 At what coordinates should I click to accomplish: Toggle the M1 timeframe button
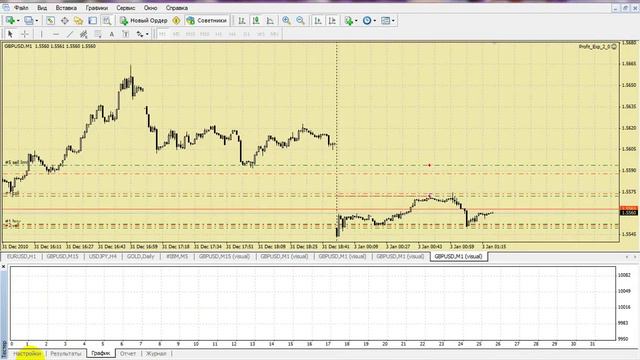pyautogui.click(x=162, y=34)
